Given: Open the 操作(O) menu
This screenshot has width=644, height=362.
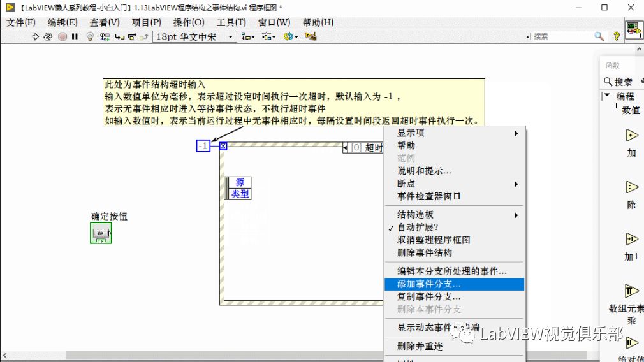Looking at the screenshot, I should click(x=189, y=22).
